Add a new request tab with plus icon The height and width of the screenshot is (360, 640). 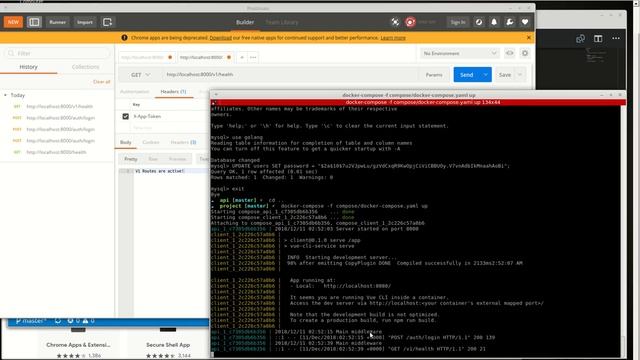[x=242, y=58]
